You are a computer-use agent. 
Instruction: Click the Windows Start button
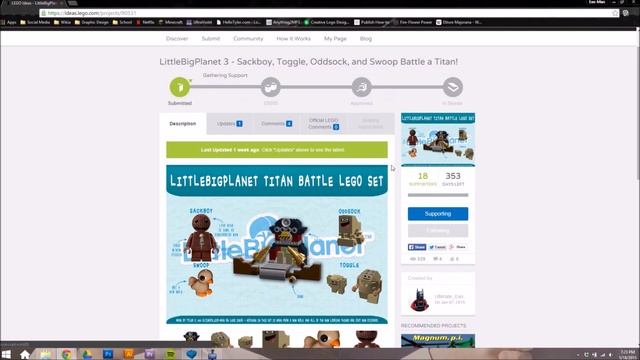click(6, 354)
